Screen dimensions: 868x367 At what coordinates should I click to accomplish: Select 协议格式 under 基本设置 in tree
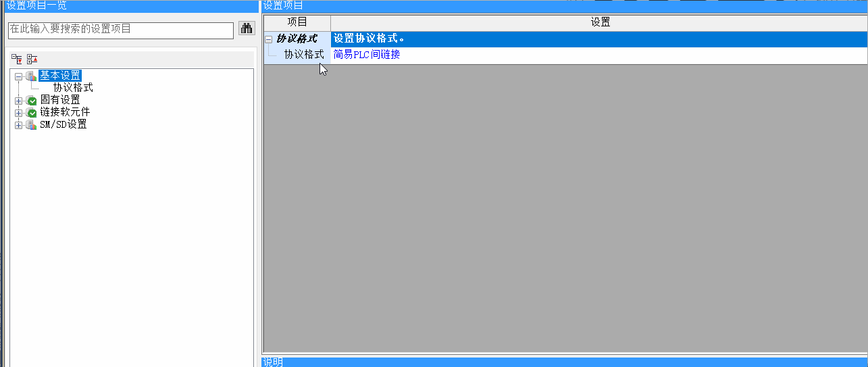click(x=73, y=88)
